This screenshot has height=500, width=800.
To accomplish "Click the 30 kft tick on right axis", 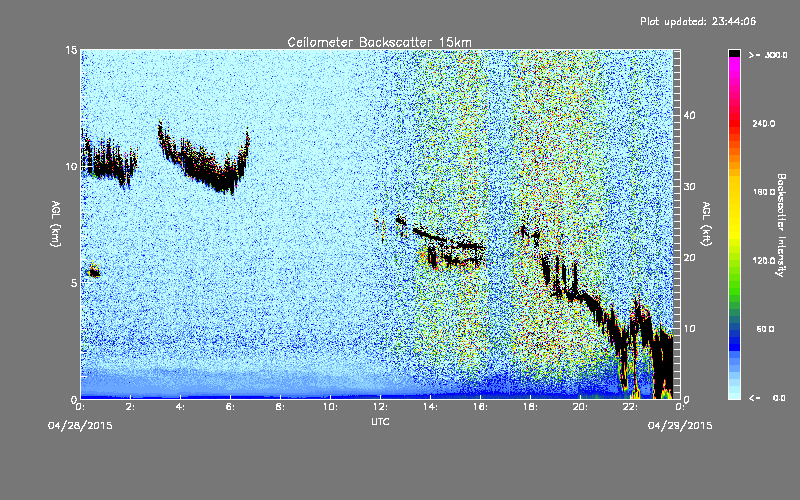I will pyautogui.click(x=689, y=187).
